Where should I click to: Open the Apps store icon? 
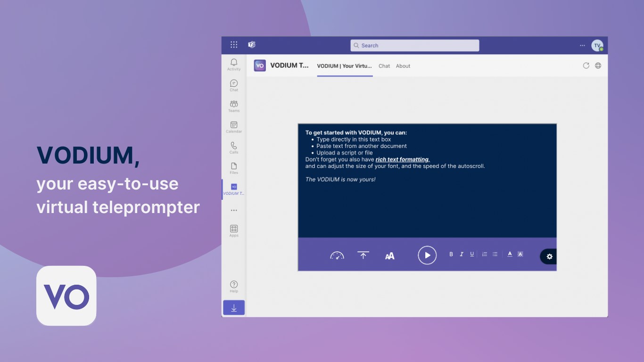[x=234, y=230]
